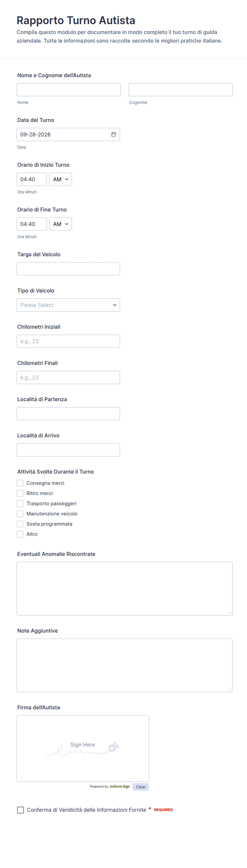The height and width of the screenshot is (868, 247).
Task: Click the Chilometri Iniziali number field
Action: [x=69, y=341]
